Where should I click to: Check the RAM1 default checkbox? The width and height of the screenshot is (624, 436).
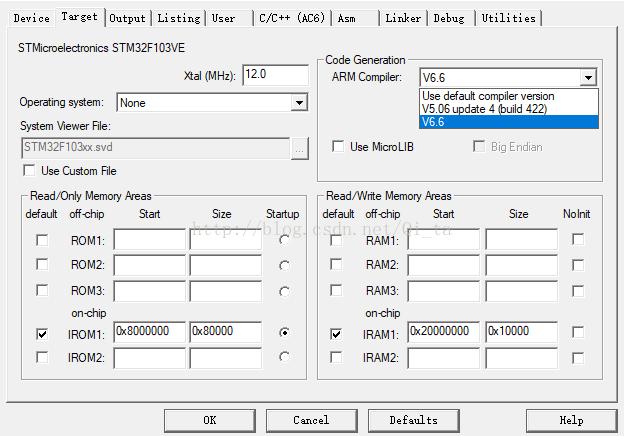[x=336, y=240]
